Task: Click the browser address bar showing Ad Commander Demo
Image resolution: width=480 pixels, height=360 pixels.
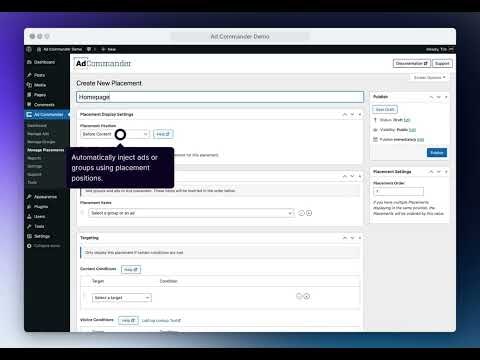Action: [x=240, y=36]
